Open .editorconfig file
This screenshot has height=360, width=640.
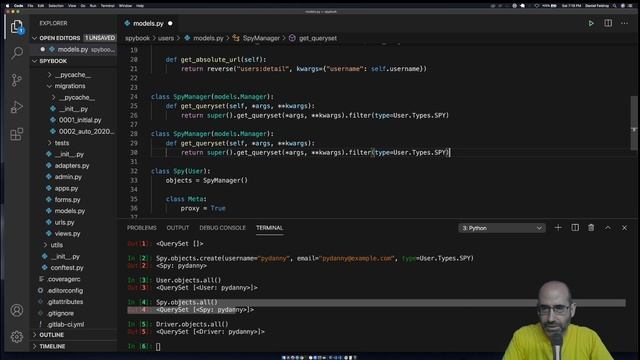[x=65, y=291]
